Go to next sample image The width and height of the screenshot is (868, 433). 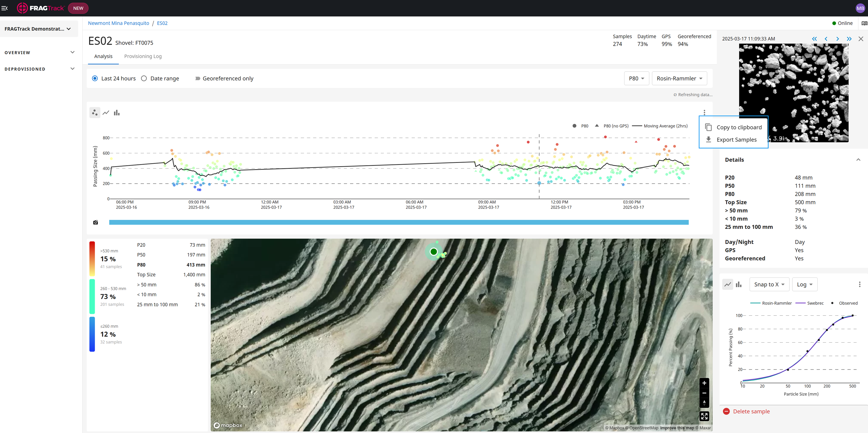pos(837,39)
